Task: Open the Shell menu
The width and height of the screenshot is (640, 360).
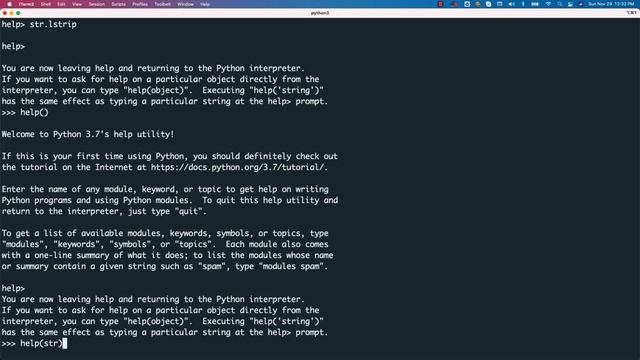Action: 46,4
